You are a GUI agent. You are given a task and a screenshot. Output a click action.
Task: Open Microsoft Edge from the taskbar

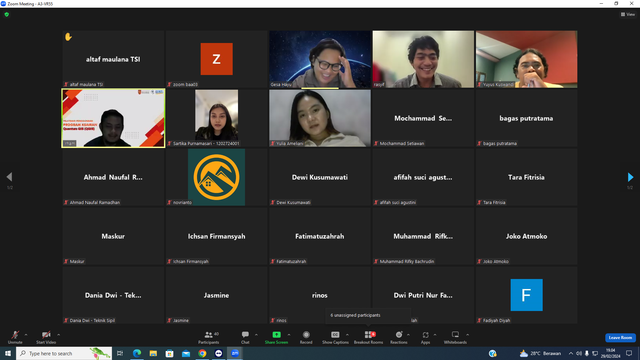(x=137, y=353)
